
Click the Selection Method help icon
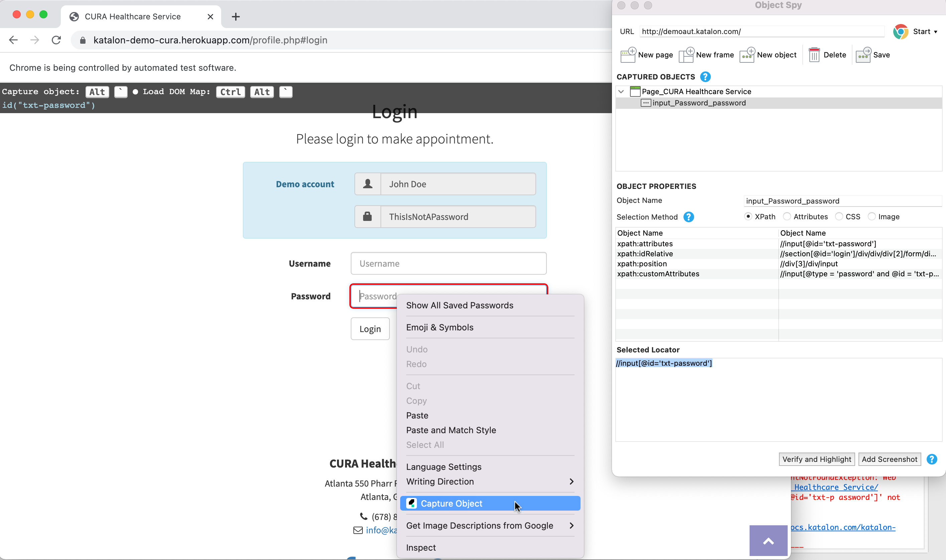688,217
